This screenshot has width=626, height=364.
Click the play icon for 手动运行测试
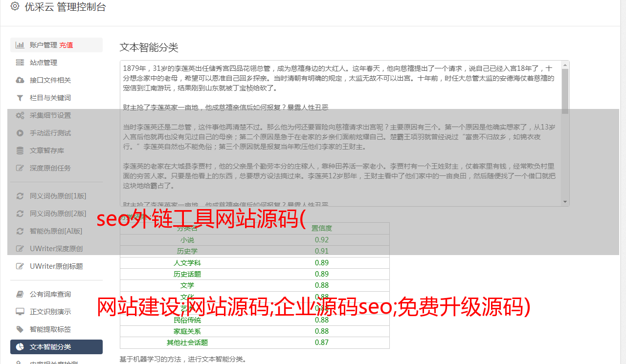(20, 133)
